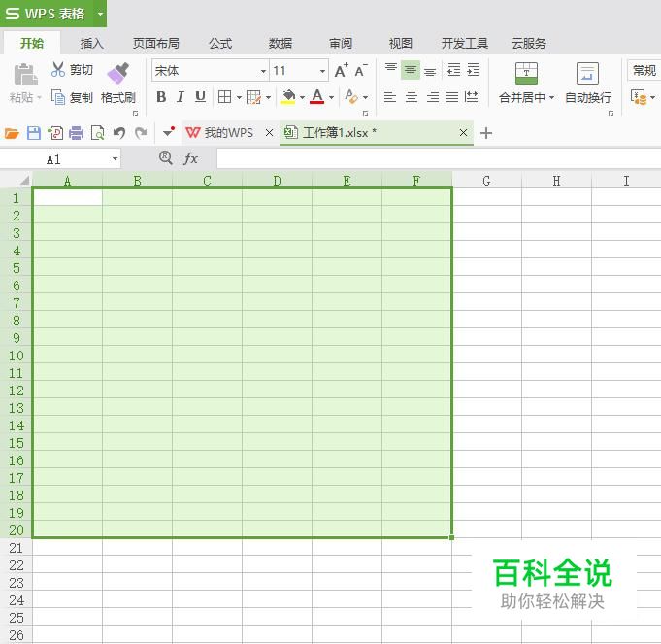The image size is (661, 644).
Task: Decrease indent icon
Action: tap(453, 70)
